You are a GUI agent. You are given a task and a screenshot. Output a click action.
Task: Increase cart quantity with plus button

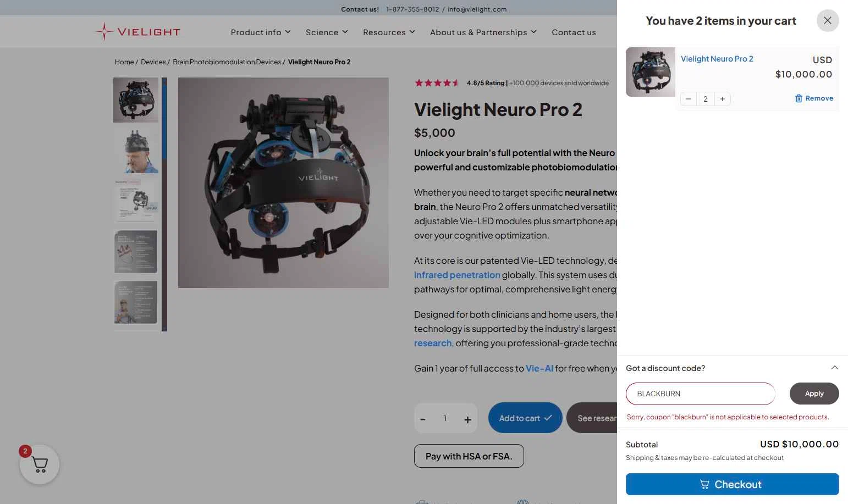click(x=722, y=99)
